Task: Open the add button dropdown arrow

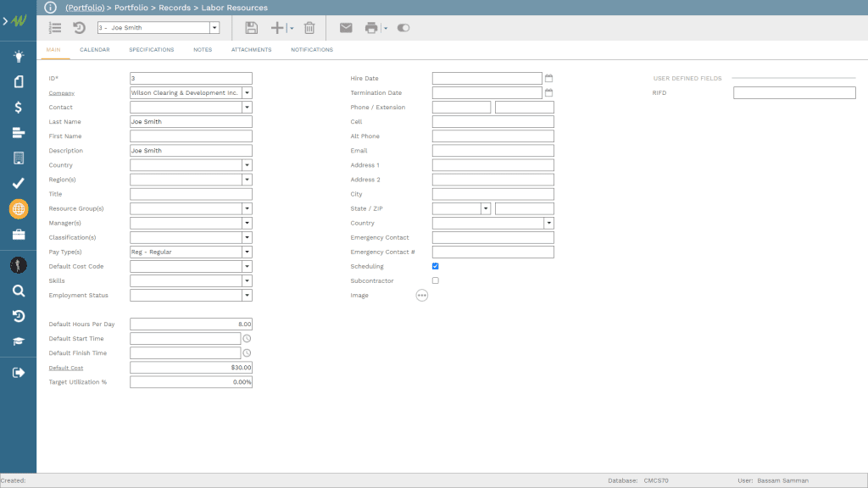Action: coord(292,28)
